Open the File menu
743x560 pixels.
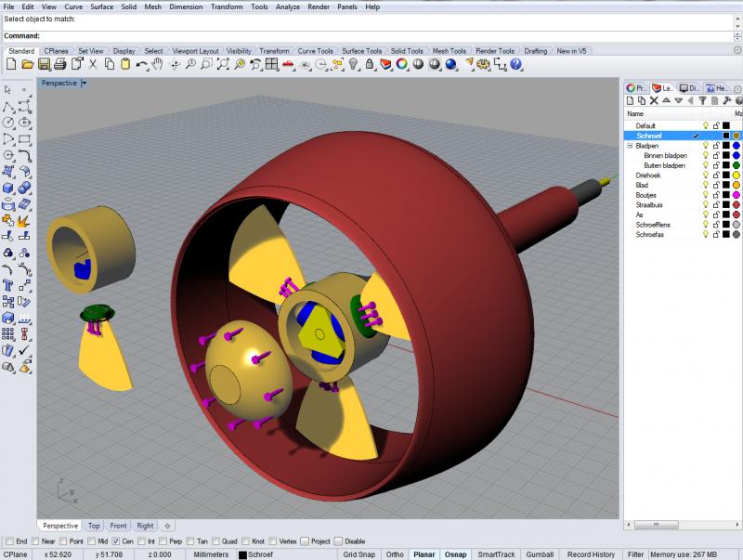click(8, 7)
